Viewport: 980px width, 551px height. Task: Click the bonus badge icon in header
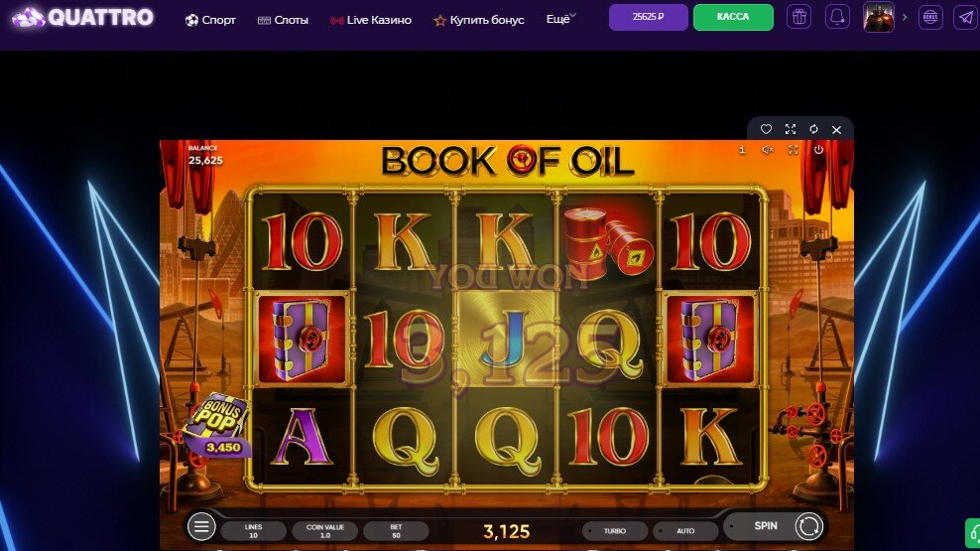point(930,17)
